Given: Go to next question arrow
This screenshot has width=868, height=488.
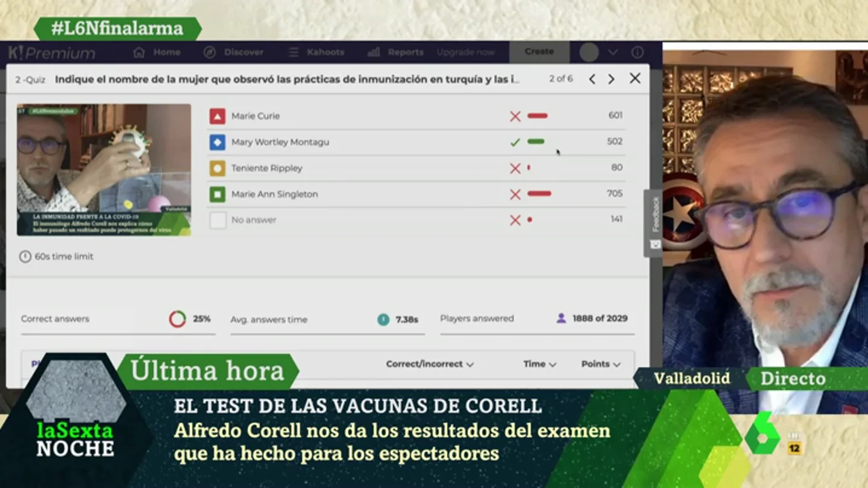Looking at the screenshot, I should (x=611, y=79).
